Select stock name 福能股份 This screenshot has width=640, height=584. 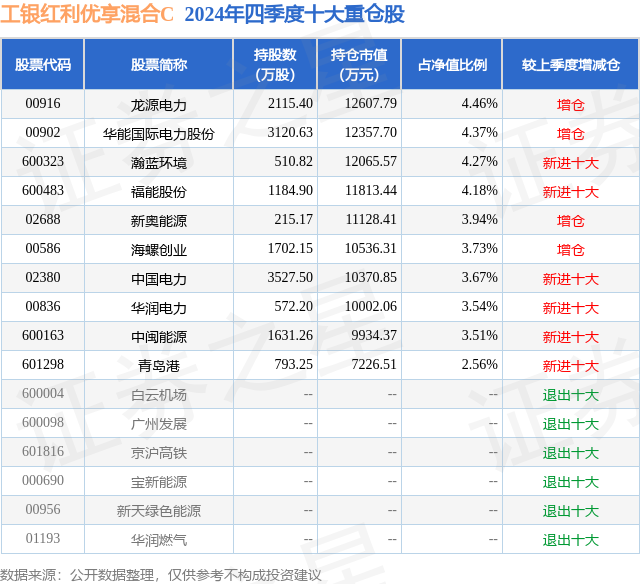tap(159, 192)
